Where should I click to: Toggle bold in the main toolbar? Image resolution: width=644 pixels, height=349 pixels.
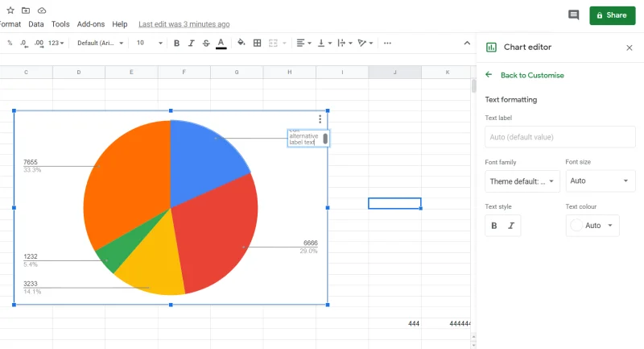tap(176, 43)
